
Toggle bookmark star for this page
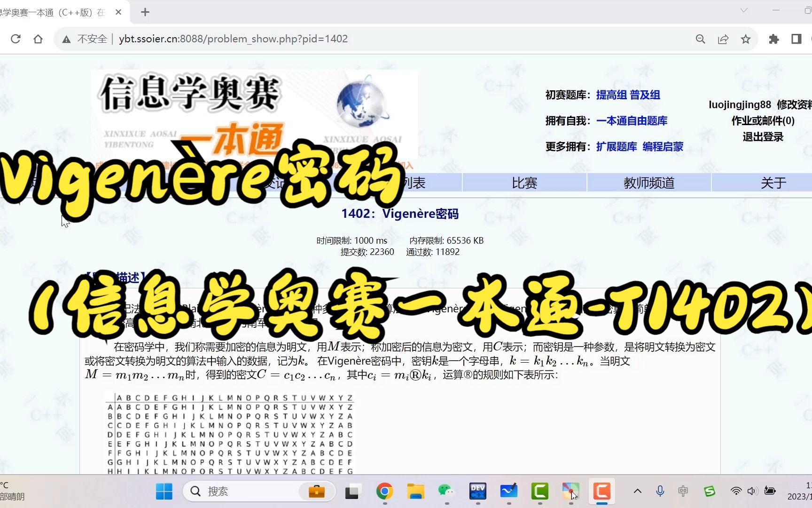click(x=746, y=39)
